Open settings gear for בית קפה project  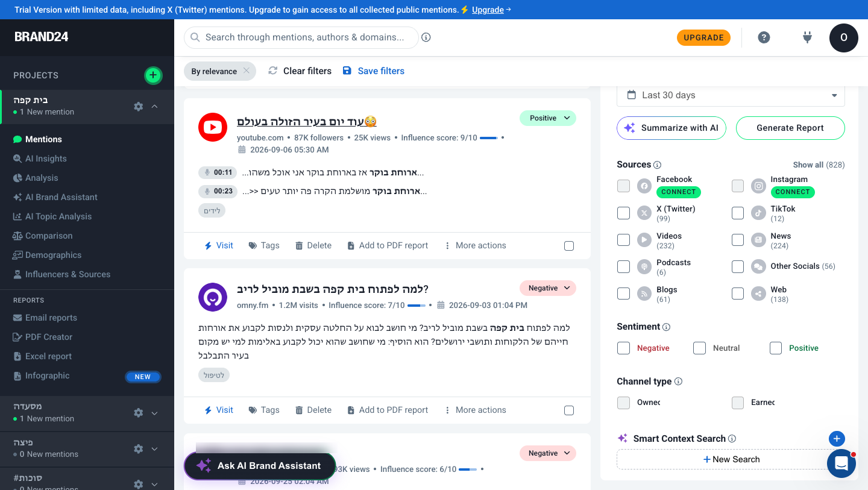(139, 106)
